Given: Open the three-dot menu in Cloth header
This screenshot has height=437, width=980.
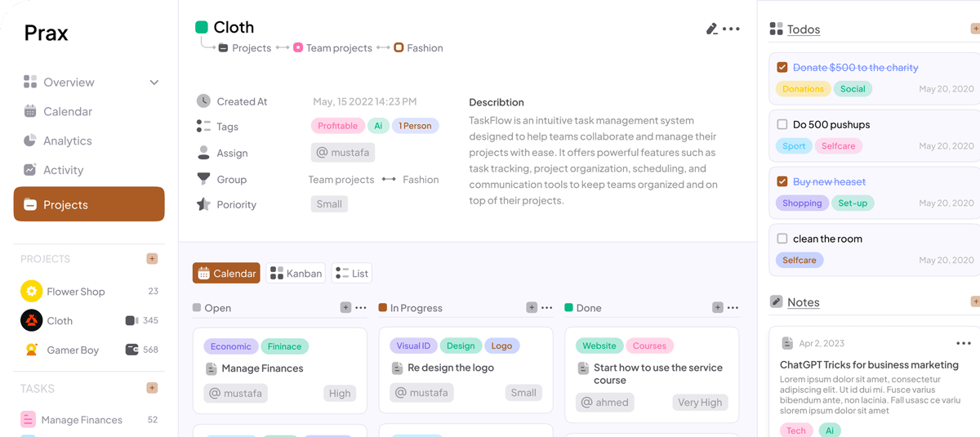Looking at the screenshot, I should [x=731, y=29].
